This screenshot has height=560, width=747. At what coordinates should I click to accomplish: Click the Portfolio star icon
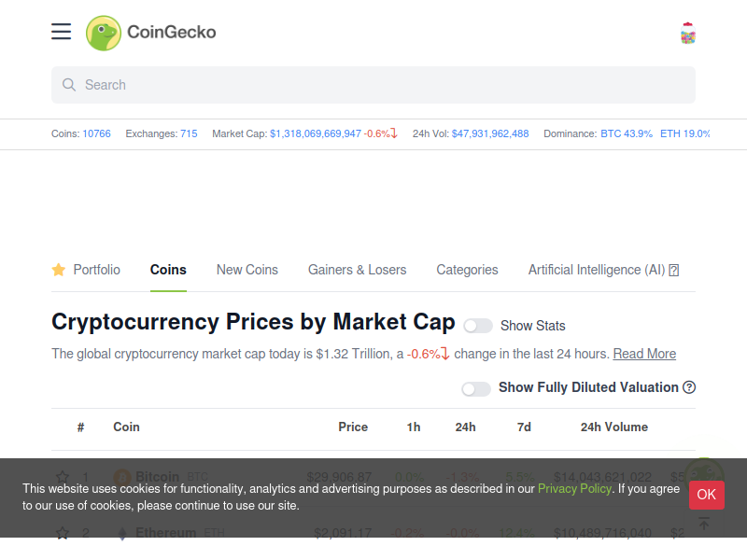point(59,270)
